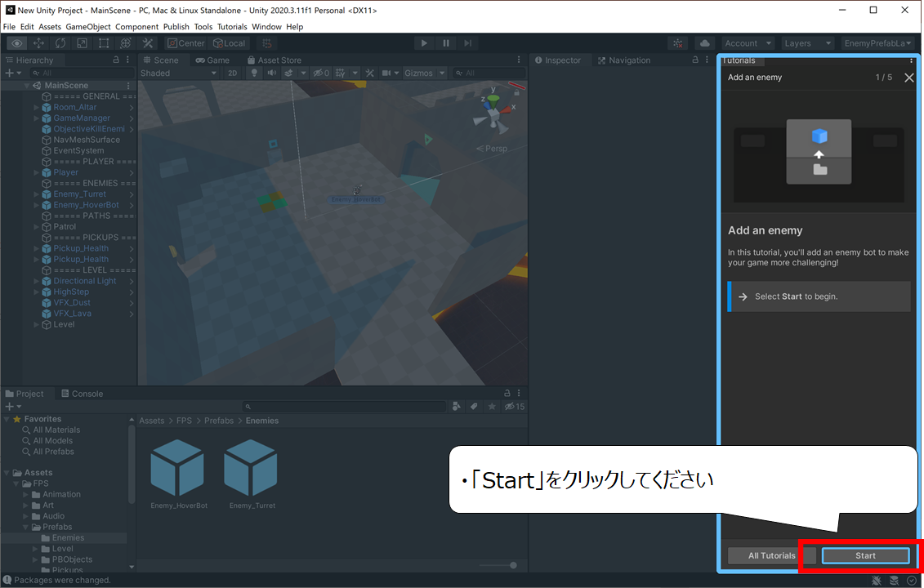This screenshot has width=924, height=588.
Task: Select the Move tool
Action: [38, 43]
